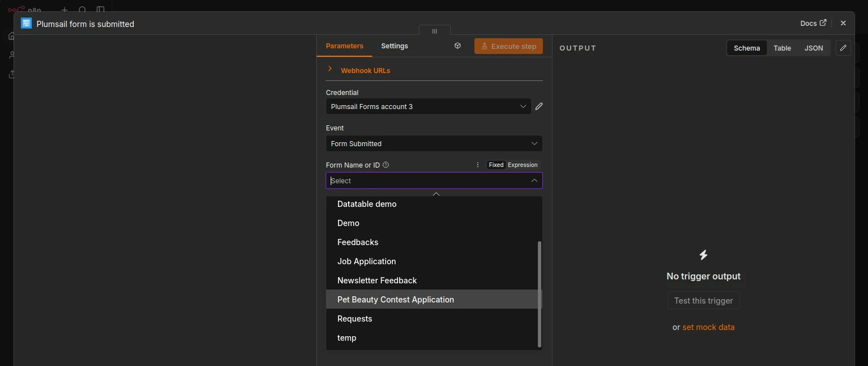Select Expression mode toggle

523,165
